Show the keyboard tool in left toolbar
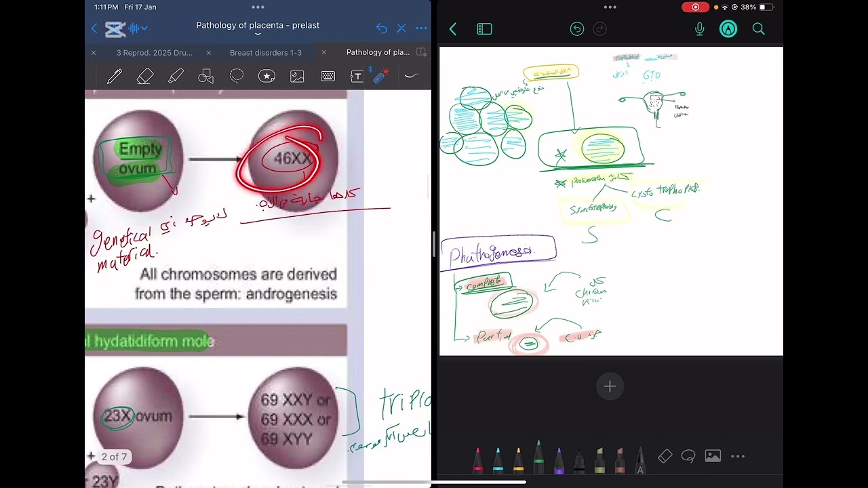This screenshot has width=868, height=488. 328,77
